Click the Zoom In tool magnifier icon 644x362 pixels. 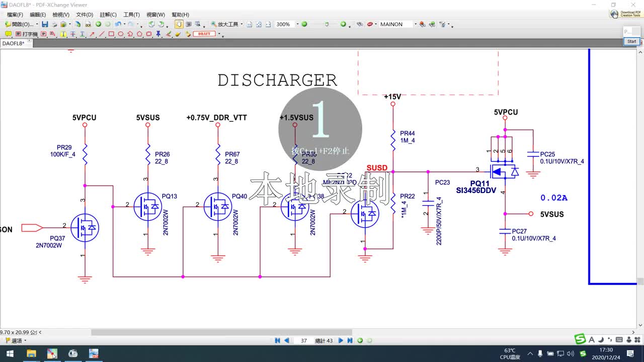[x=214, y=24]
